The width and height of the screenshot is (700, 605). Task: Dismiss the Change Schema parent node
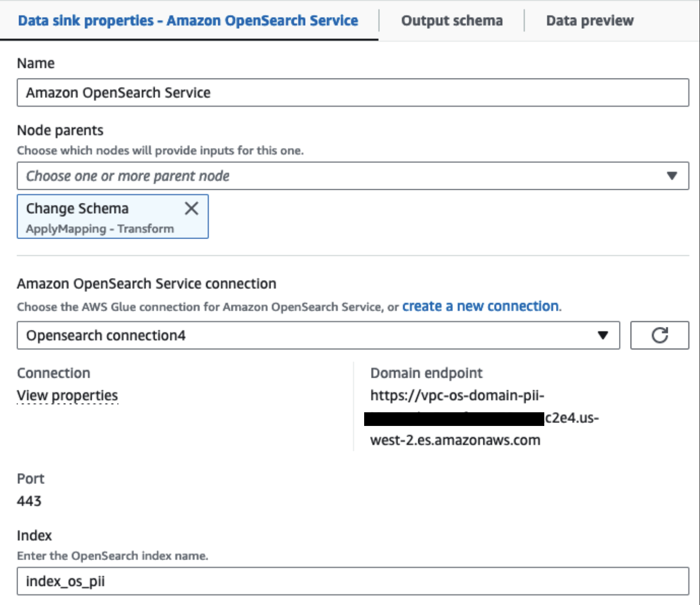[x=191, y=208]
